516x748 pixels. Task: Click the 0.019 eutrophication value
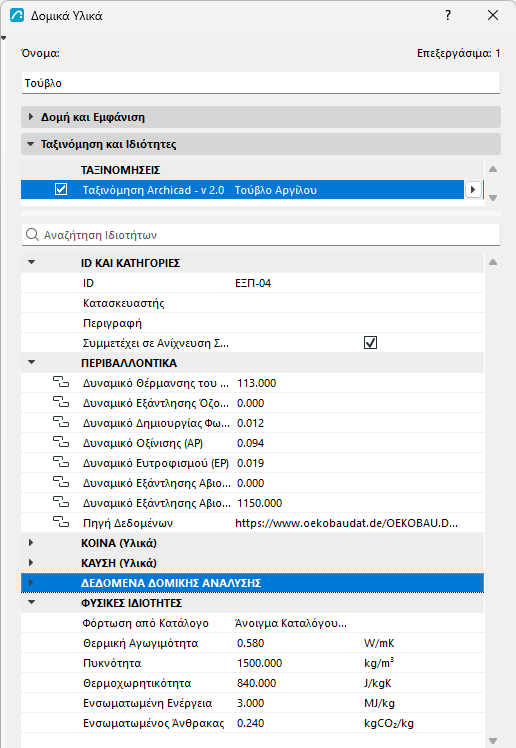[250, 463]
